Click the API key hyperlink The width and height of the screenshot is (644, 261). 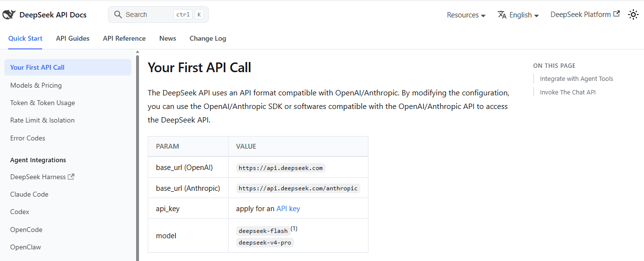click(x=288, y=208)
